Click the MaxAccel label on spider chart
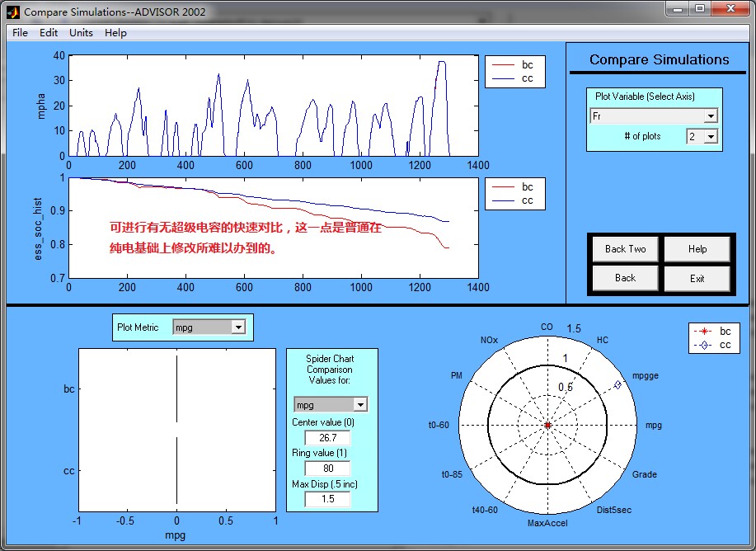 coord(547,523)
